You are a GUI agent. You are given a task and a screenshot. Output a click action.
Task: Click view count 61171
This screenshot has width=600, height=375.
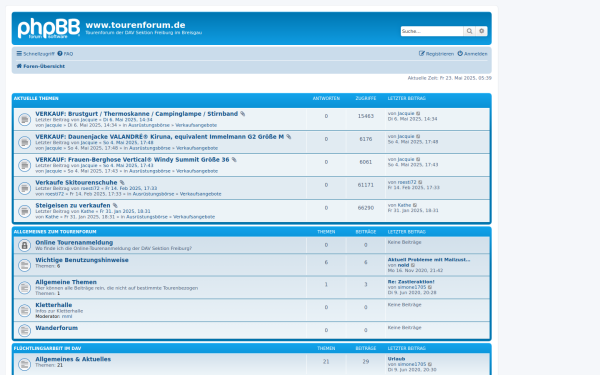click(366, 185)
